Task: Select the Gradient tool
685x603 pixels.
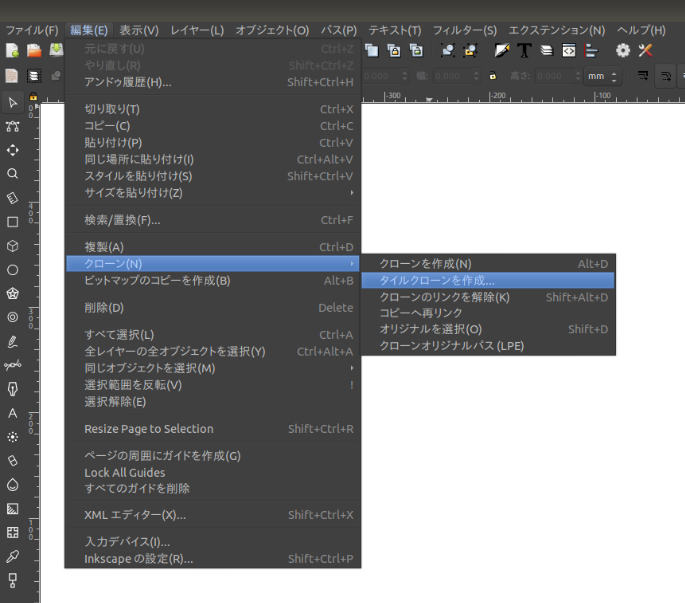Action: coord(13,509)
